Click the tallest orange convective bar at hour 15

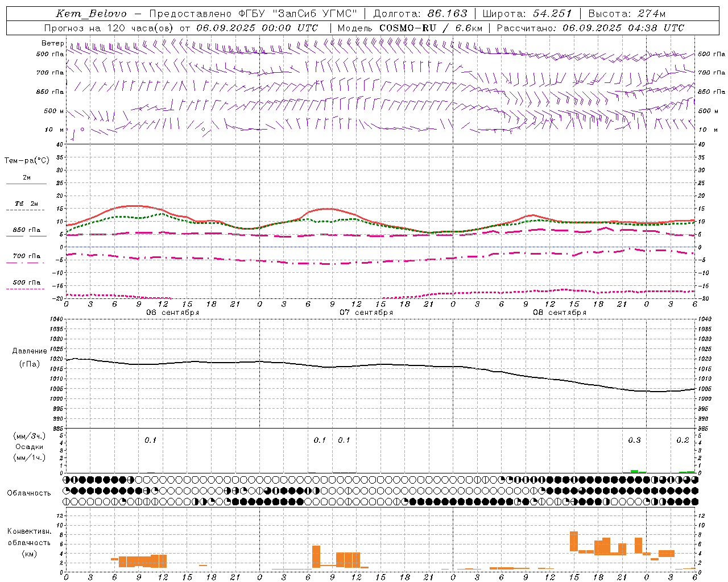click(x=574, y=541)
